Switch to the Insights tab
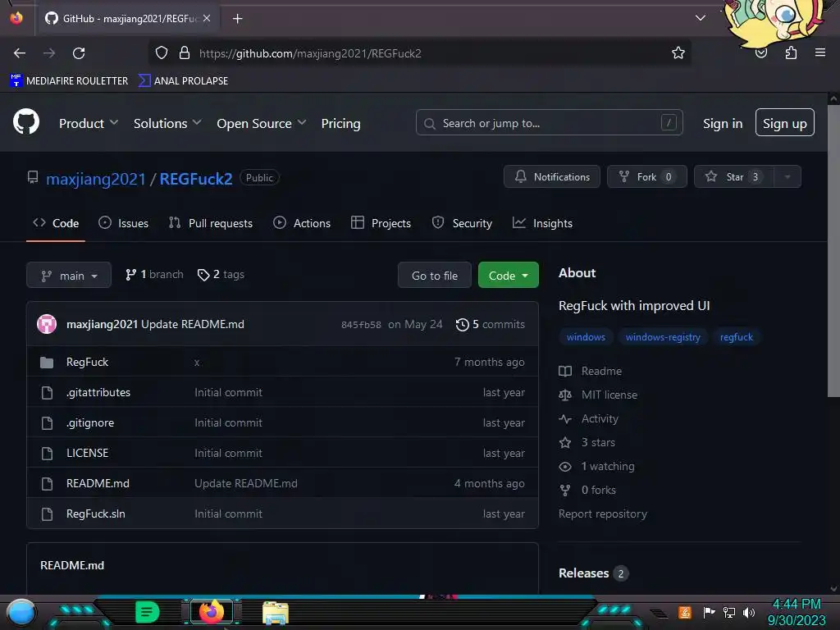 (543, 223)
